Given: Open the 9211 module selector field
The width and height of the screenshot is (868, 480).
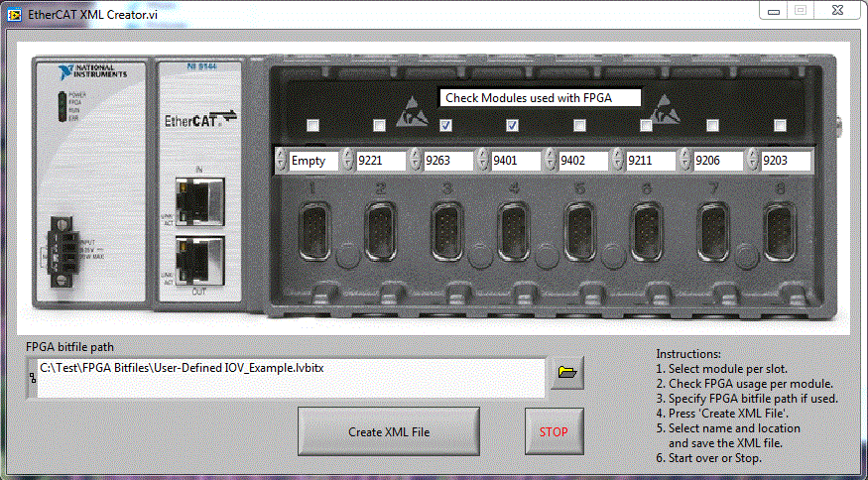Looking at the screenshot, I should point(652,161).
